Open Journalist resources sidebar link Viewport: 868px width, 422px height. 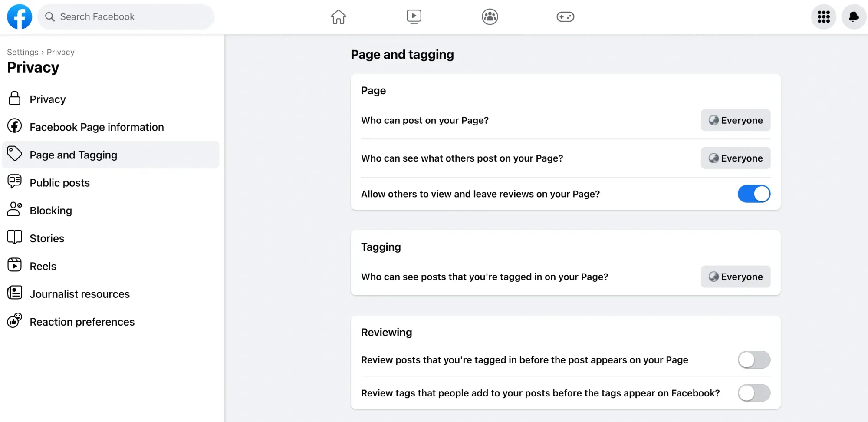(79, 294)
